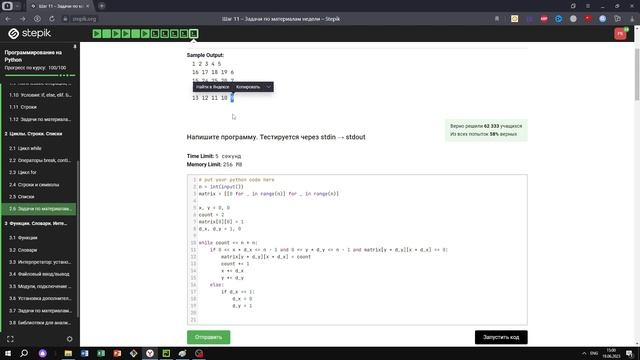Viewport: 640px width, 360px height.
Task: Open the tenth step code task
Action: (x=184, y=33)
